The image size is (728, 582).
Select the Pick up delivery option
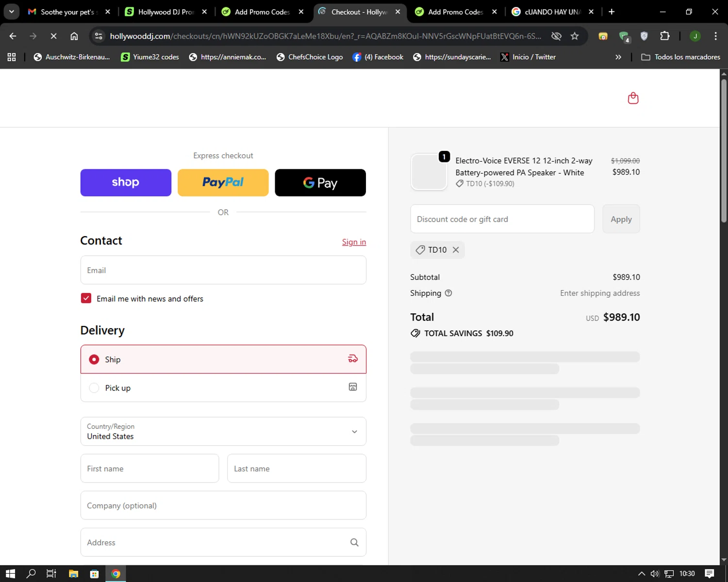[x=223, y=388]
